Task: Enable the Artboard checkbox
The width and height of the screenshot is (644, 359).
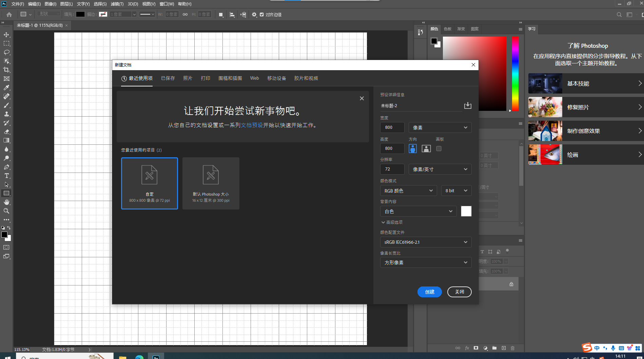Action: pos(439,148)
